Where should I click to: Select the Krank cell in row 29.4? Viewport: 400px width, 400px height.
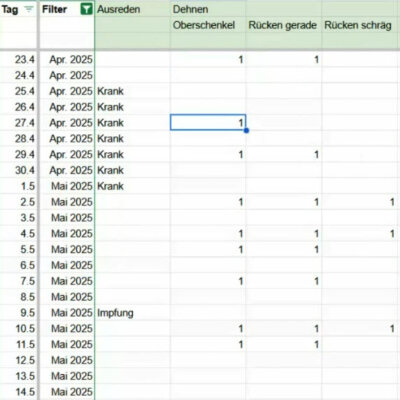tap(133, 154)
